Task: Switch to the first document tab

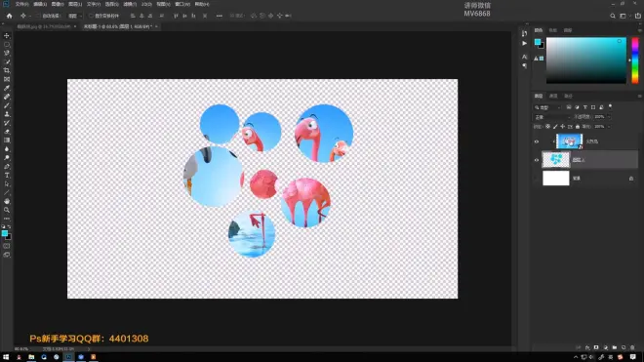Action: click(x=44, y=26)
